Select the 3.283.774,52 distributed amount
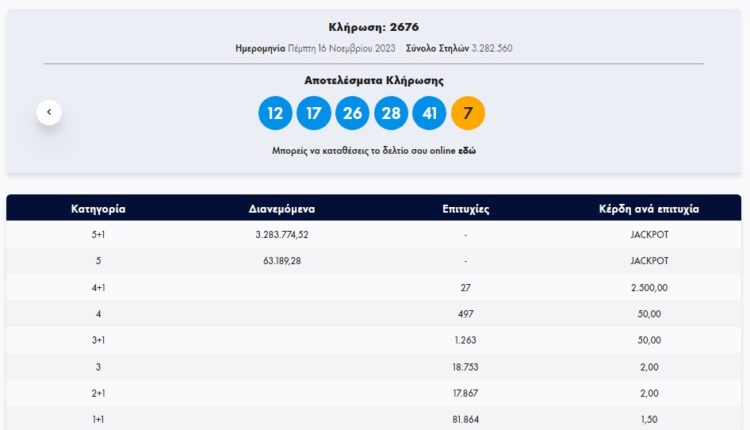750x430 pixels. coord(282,235)
